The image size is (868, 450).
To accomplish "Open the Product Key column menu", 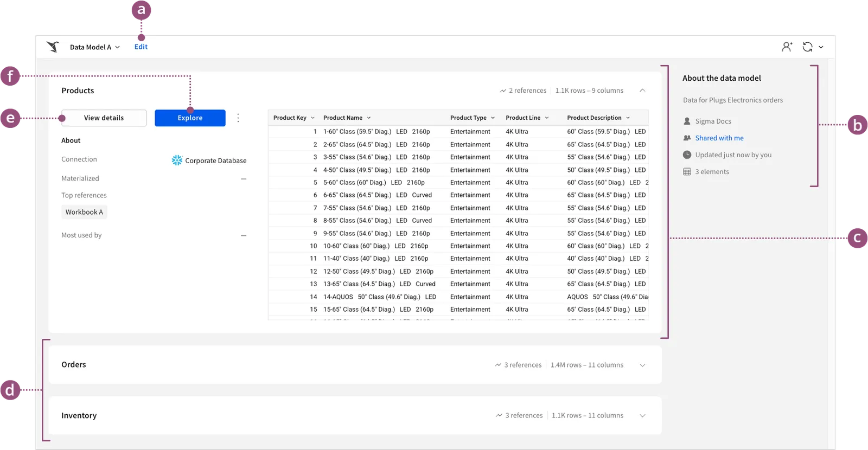I will point(312,118).
